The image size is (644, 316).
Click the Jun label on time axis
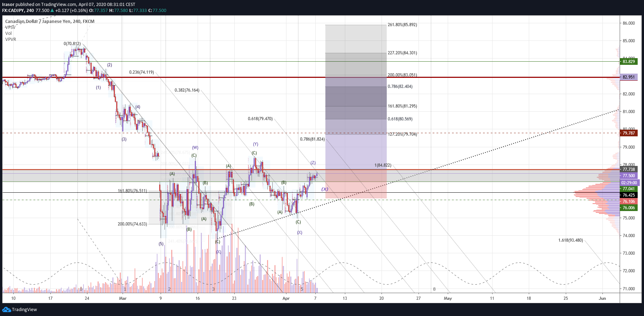click(602, 298)
